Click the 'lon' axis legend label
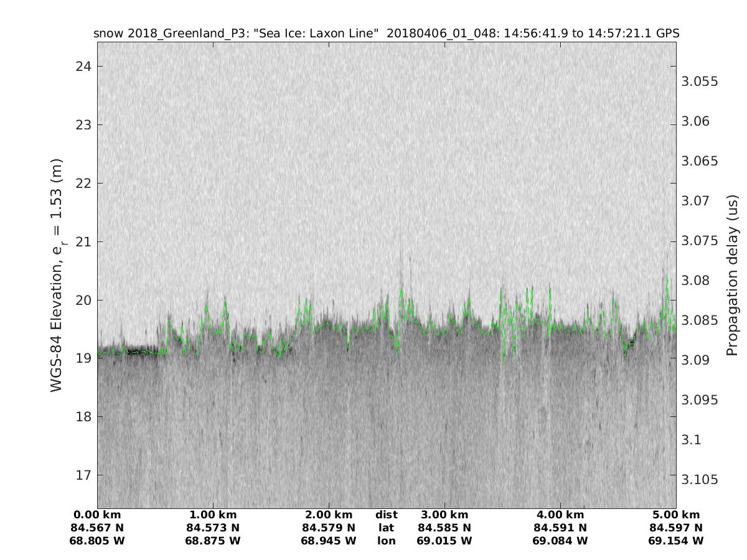The image size is (747, 560). [x=386, y=541]
